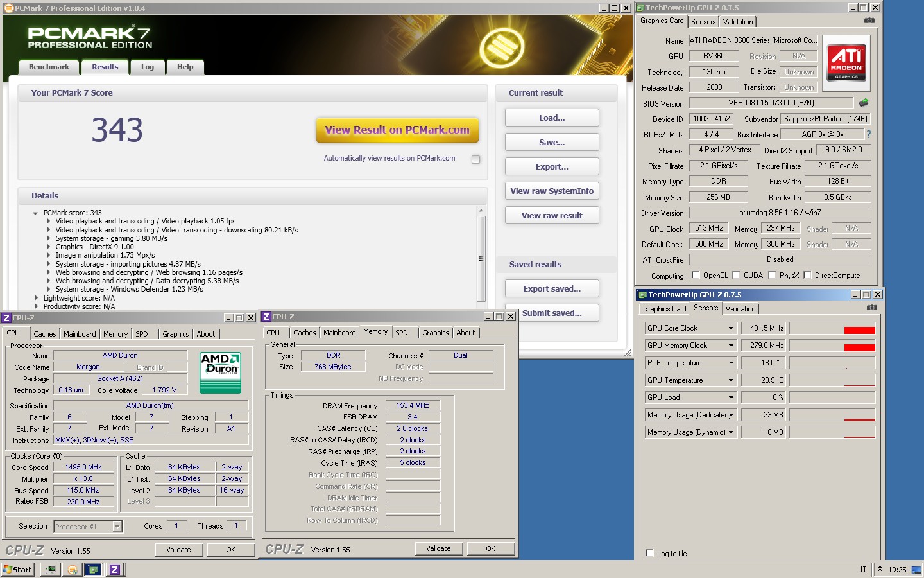The image size is (924, 578).
Task: Enable automatically view results on PCMark.com
Action: pos(475,159)
